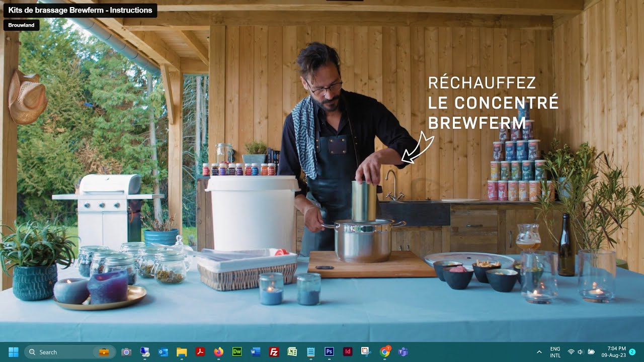This screenshot has height=362, width=644.
Task: Open the Camera app from taskbar
Action: [x=126, y=352]
